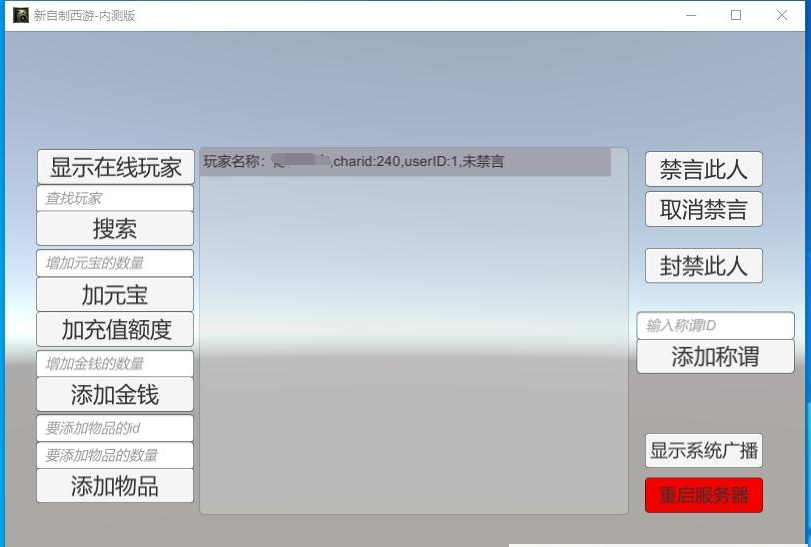Viewport: 811px width, 547px height.
Task: Select the 增加金钱的数量 input field
Action: (115, 363)
